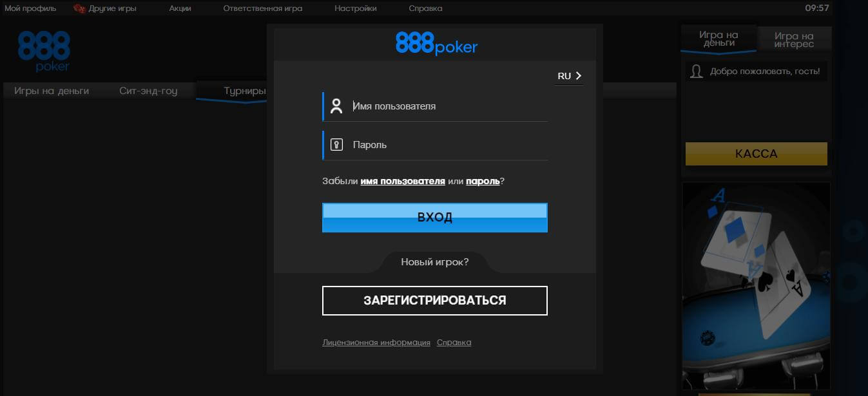Open the RU language selector
The width and height of the screenshot is (868, 396).
pos(569,76)
